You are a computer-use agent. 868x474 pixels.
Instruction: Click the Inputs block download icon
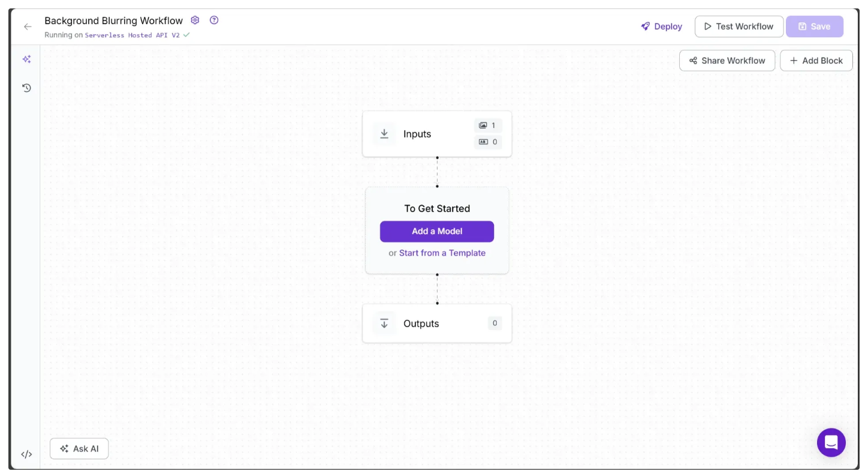(384, 134)
